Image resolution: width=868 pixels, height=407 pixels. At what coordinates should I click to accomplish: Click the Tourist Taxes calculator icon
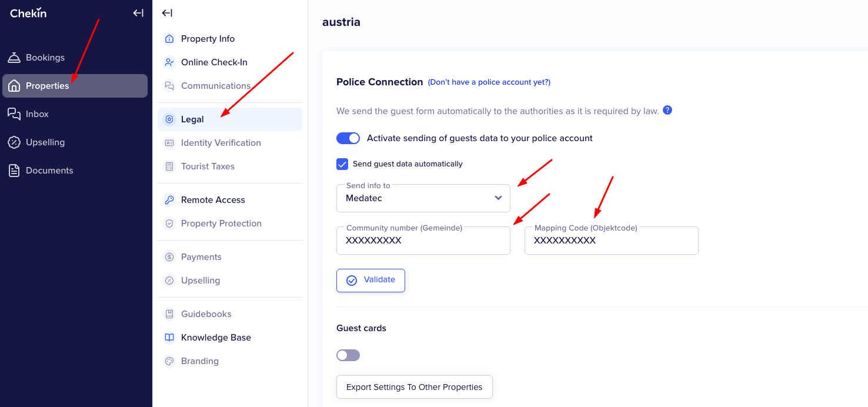(169, 166)
